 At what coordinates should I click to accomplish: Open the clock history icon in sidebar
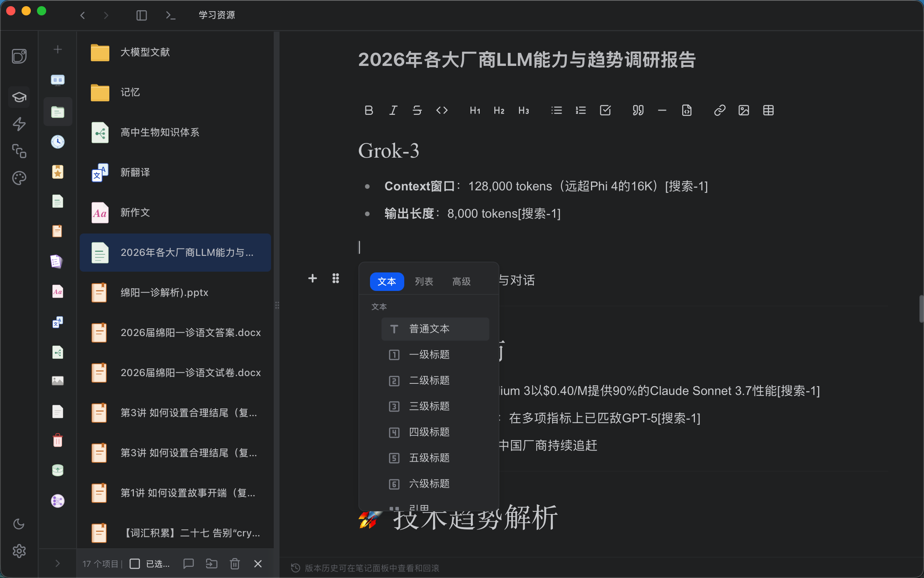pos(58,142)
